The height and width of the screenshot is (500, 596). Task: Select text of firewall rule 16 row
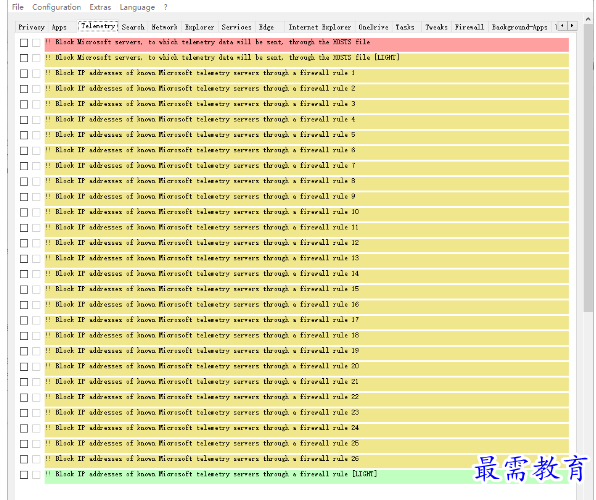[x=202, y=304]
